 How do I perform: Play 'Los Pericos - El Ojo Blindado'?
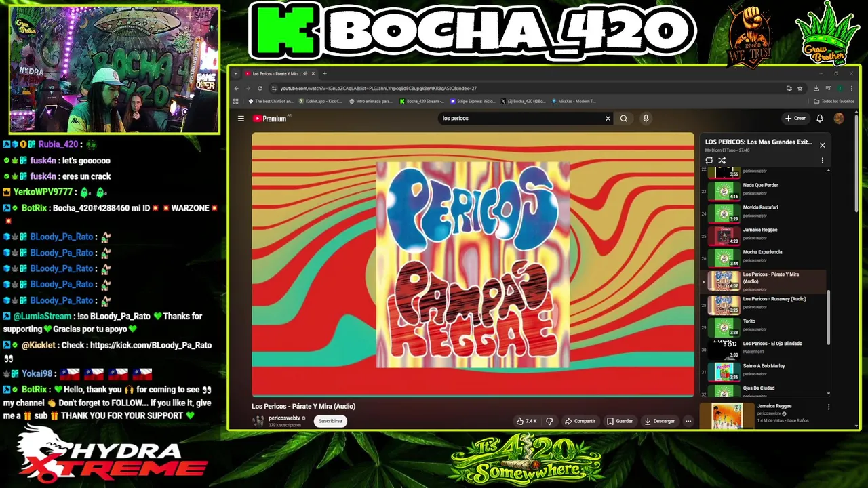(764, 350)
